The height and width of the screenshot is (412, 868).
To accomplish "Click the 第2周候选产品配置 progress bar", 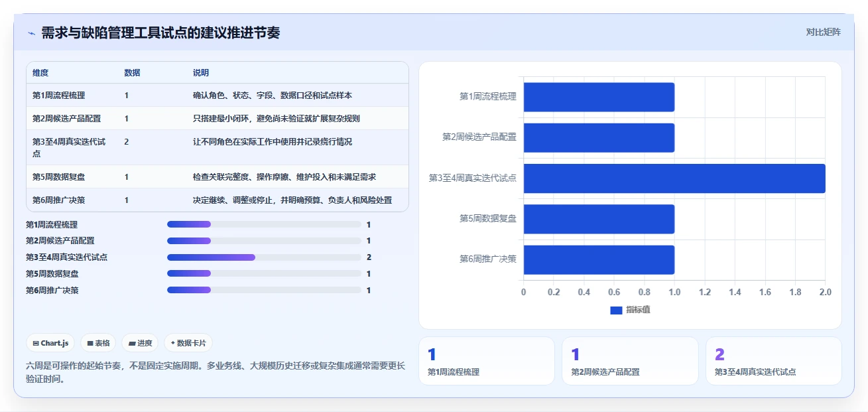I will (264, 241).
